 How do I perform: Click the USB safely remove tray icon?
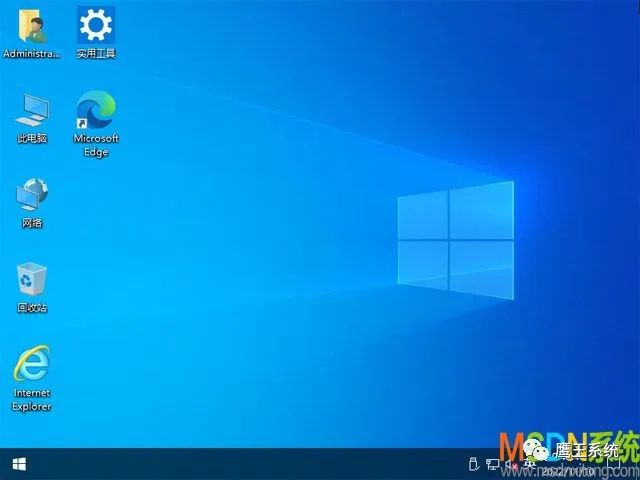pyautogui.click(x=473, y=464)
